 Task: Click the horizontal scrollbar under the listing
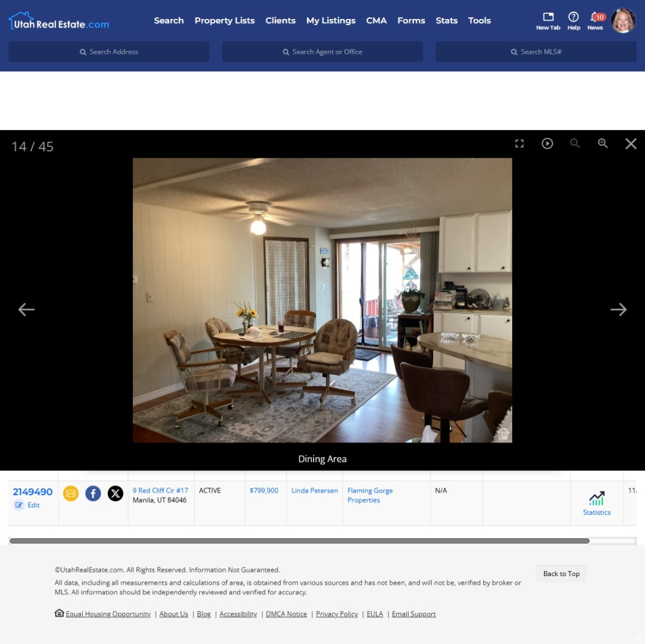[x=299, y=541]
